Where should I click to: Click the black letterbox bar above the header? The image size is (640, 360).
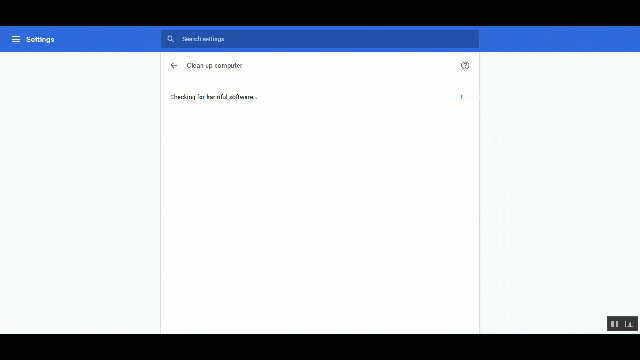[320, 13]
